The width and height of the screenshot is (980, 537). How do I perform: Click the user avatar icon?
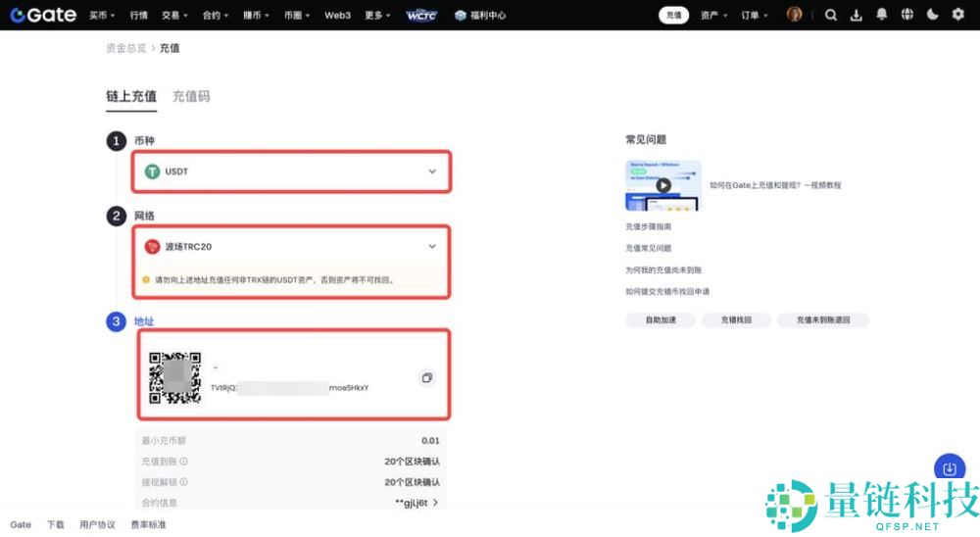pyautogui.click(x=795, y=15)
